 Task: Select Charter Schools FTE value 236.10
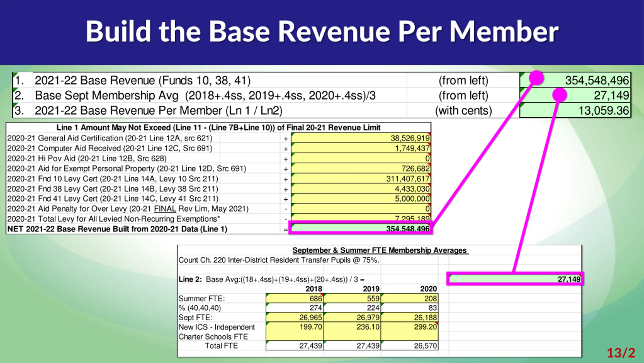tap(368, 327)
